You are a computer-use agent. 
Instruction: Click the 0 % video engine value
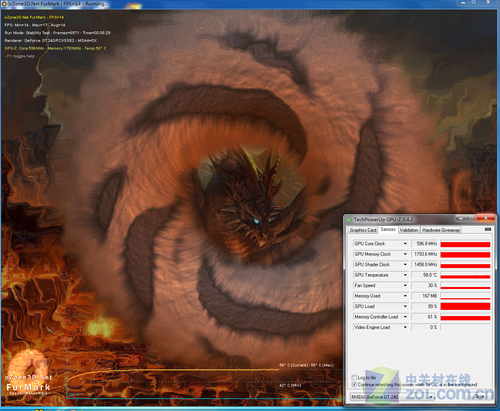point(425,327)
